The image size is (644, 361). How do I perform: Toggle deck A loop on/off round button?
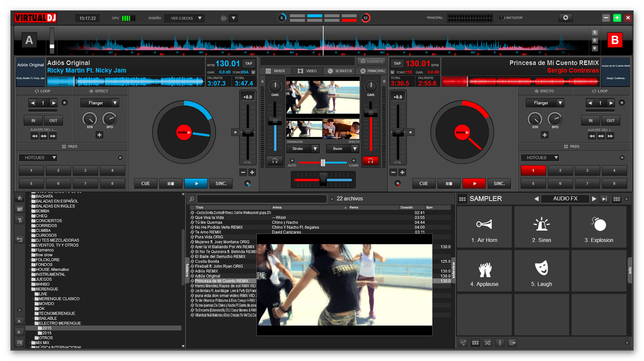tap(64, 103)
